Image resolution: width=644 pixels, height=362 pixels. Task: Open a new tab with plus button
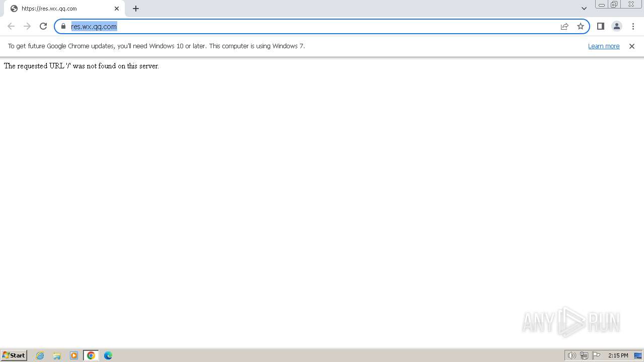coord(136,9)
